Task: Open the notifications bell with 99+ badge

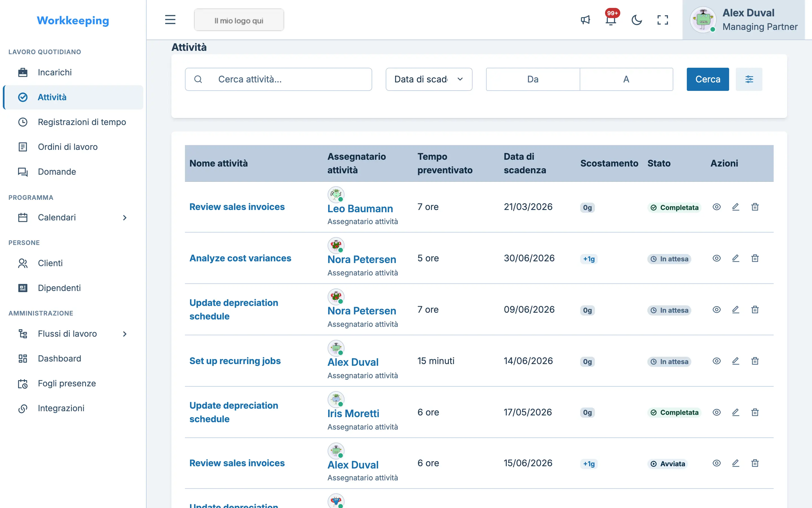Action: point(611,20)
